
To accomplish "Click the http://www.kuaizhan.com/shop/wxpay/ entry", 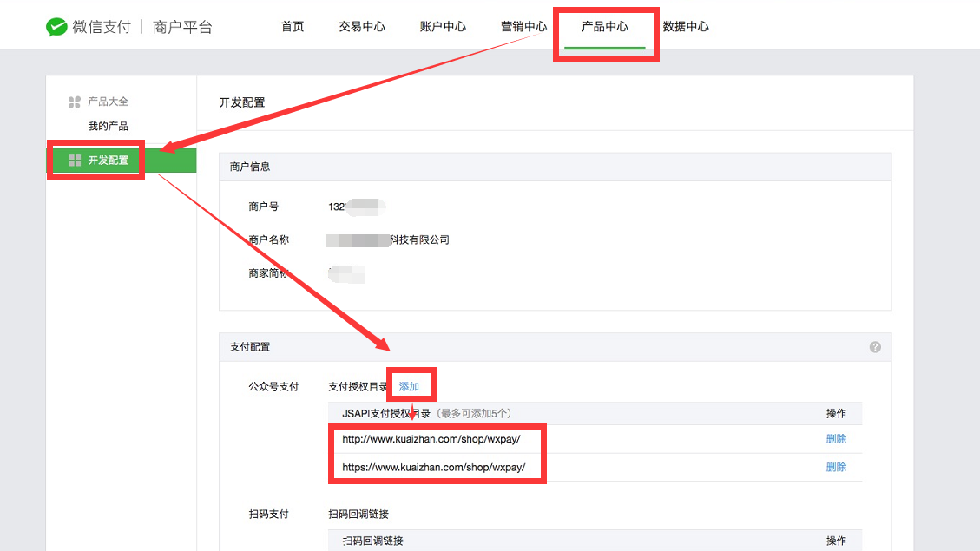I will point(431,439).
